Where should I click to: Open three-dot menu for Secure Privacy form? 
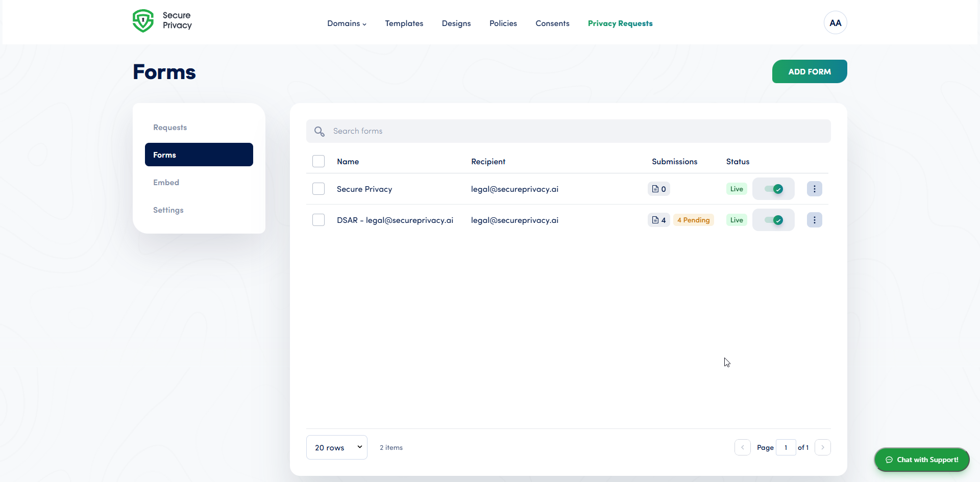click(x=815, y=189)
